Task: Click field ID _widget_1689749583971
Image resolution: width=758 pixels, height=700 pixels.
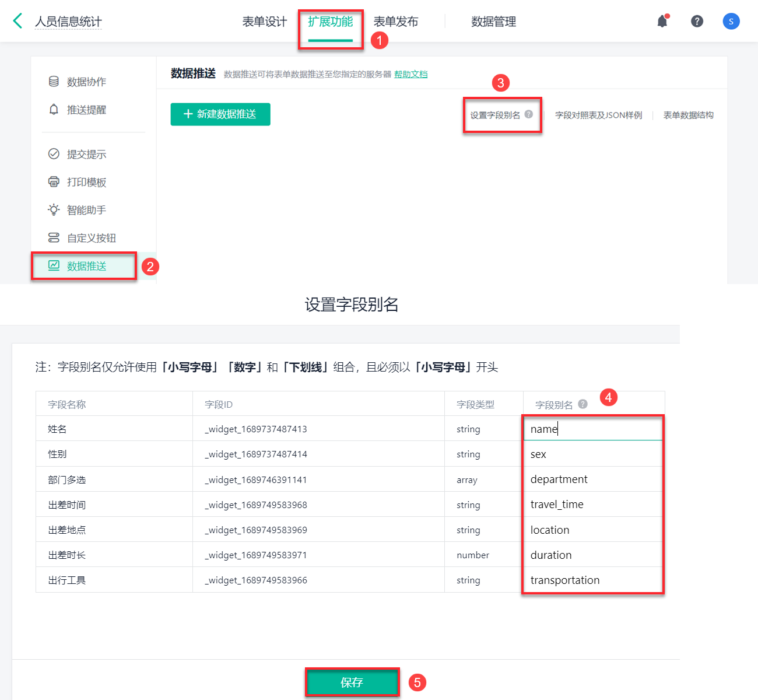Action: pos(256,555)
